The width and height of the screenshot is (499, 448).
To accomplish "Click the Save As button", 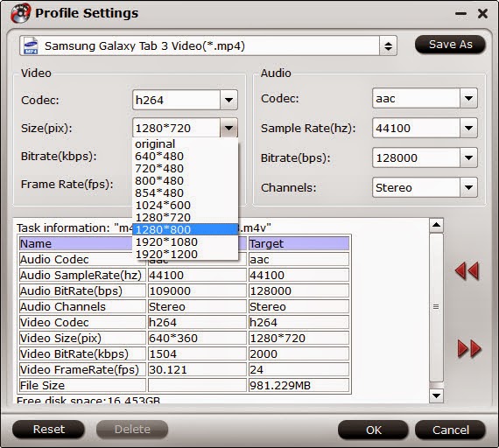I will [450, 45].
